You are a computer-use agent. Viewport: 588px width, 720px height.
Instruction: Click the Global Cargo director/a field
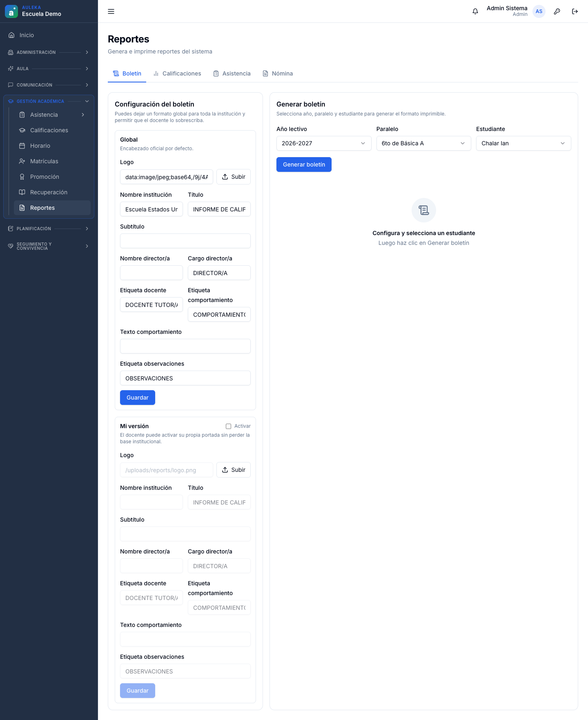219,273
